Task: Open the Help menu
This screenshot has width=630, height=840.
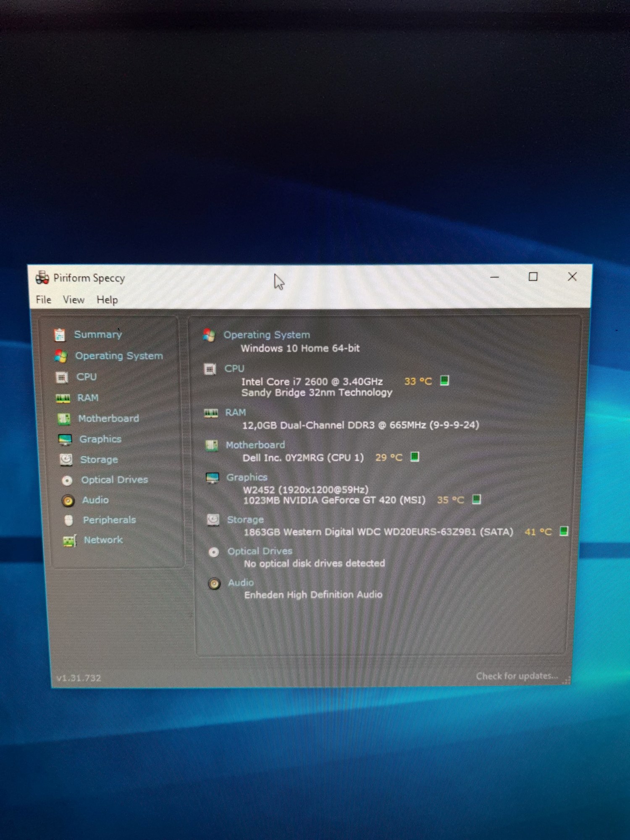Action: click(107, 300)
